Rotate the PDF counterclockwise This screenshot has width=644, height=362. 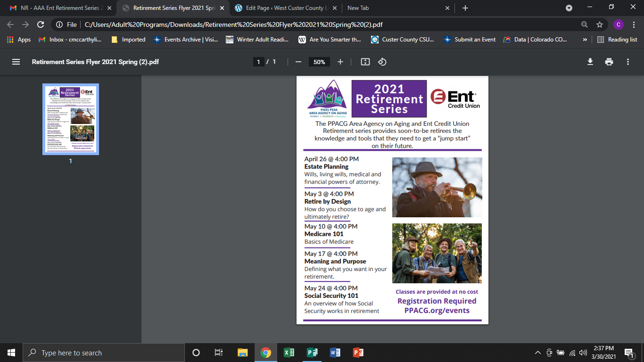click(x=382, y=62)
